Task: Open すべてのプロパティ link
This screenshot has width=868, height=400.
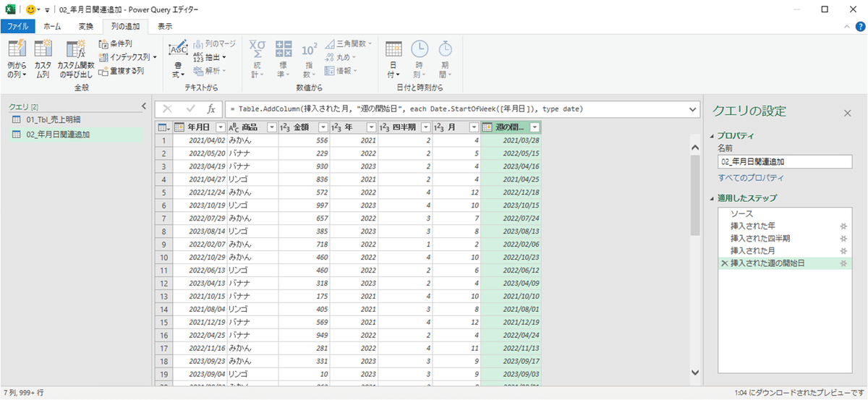Action: [751, 178]
